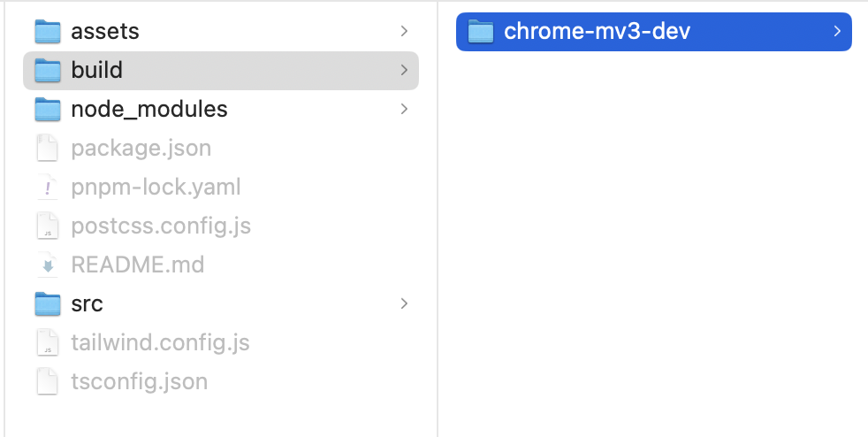Click the postcss.config.js JS file icon
This screenshot has width=868, height=437.
click(48, 226)
